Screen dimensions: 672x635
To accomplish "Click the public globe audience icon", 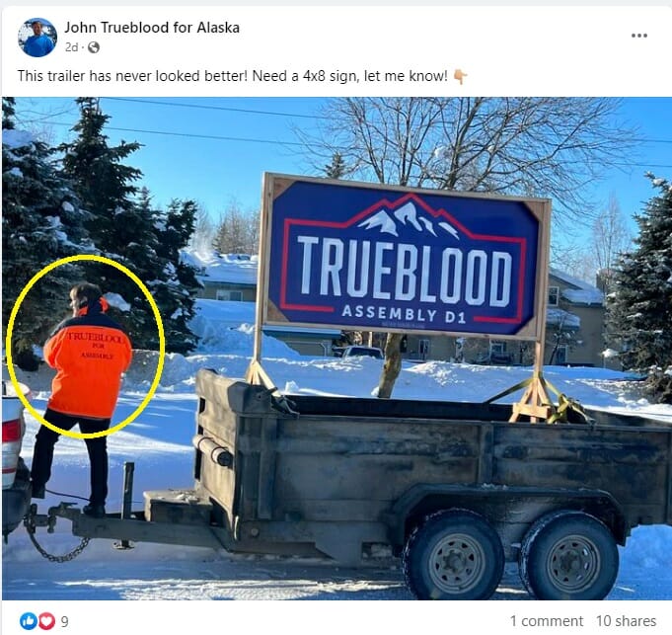I will 94,47.
